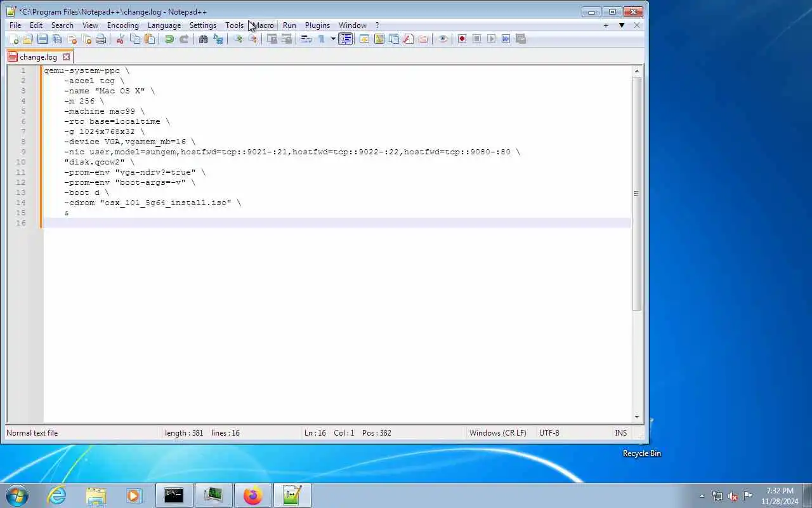Save the current file with the Save icon

tap(42, 39)
